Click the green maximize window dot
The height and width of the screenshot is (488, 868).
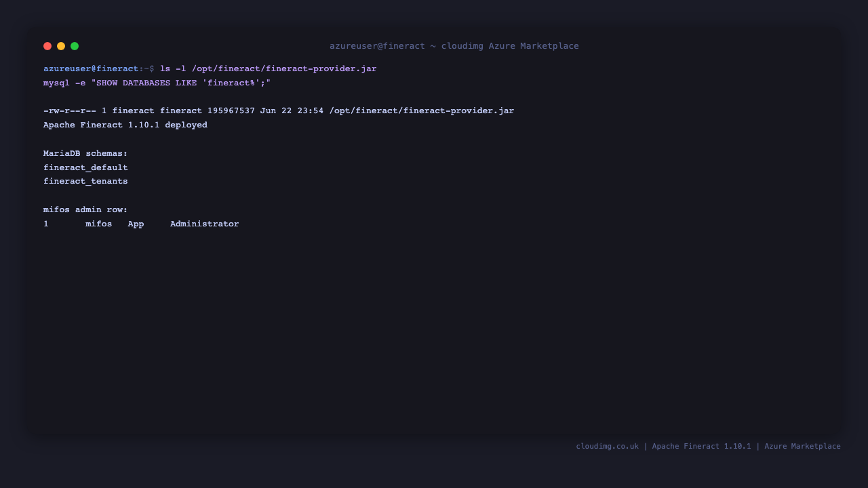coord(75,46)
